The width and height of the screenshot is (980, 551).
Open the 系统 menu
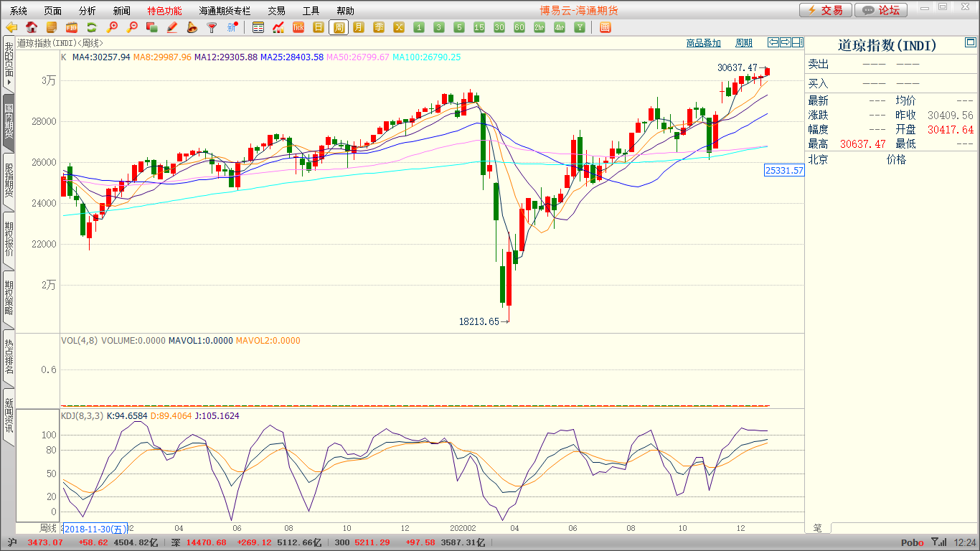coord(19,11)
